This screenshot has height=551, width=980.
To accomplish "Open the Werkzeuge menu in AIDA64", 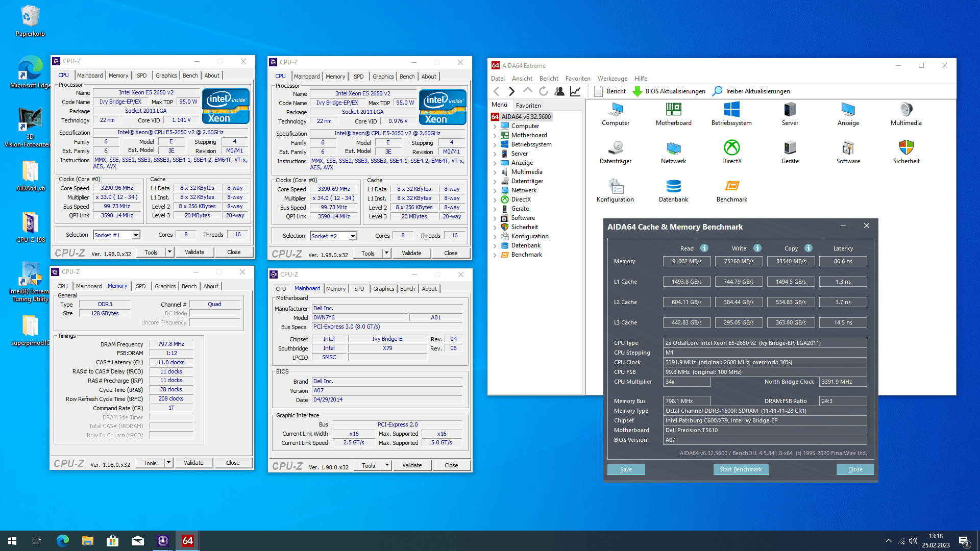I will coord(612,79).
